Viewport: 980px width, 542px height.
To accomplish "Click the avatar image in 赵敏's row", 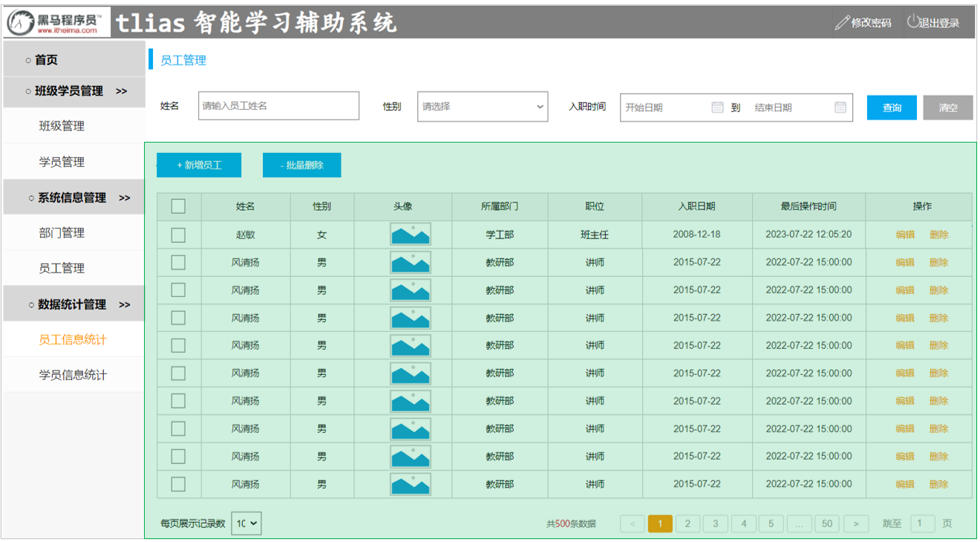I will (x=411, y=235).
